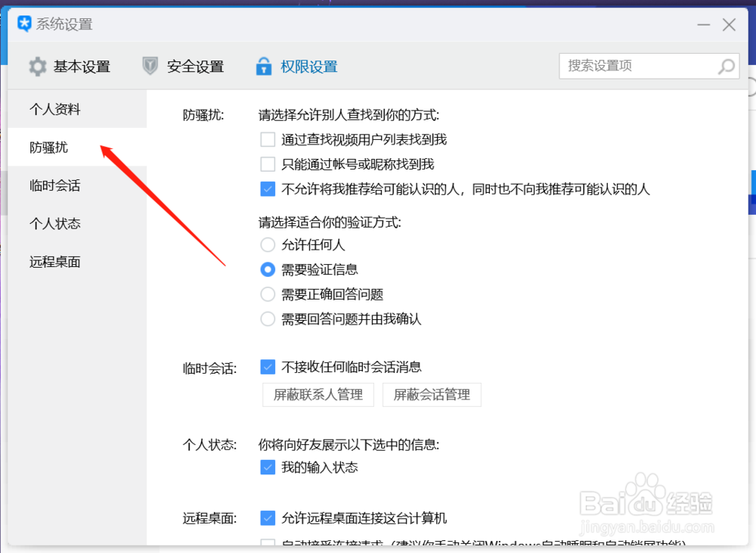Switch to the 安全设置 tab
Screen dimensions: 756x553
183,67
